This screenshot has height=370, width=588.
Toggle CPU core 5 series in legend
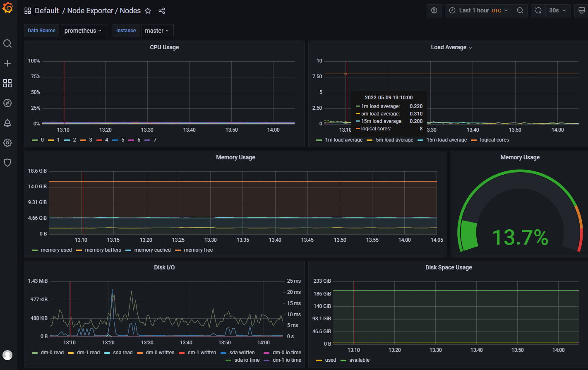pos(123,140)
